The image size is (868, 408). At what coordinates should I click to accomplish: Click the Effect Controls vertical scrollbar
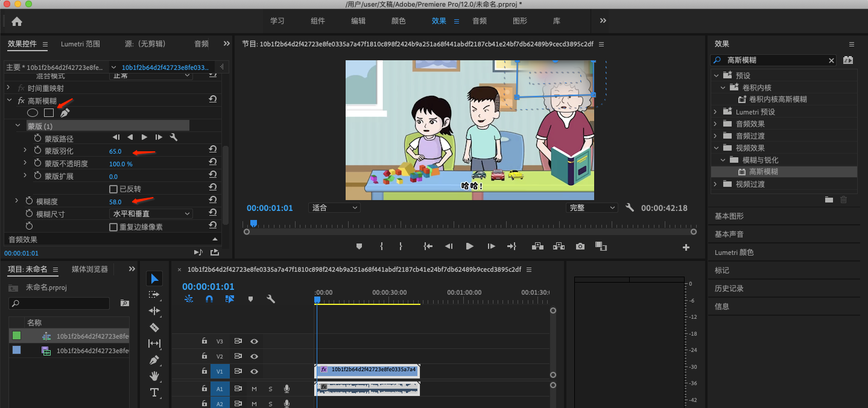click(x=226, y=185)
